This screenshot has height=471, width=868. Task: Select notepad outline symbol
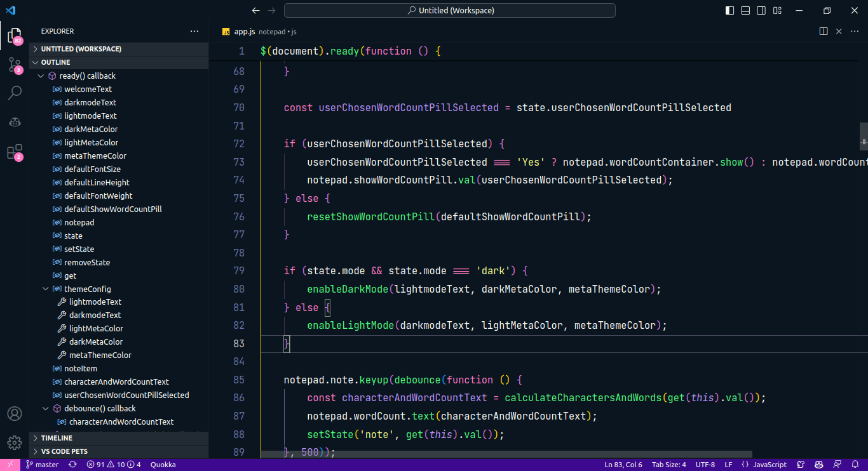pyautogui.click(x=79, y=222)
